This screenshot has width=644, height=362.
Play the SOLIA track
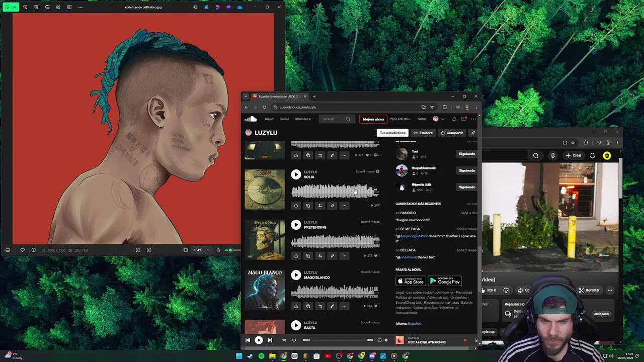(296, 174)
